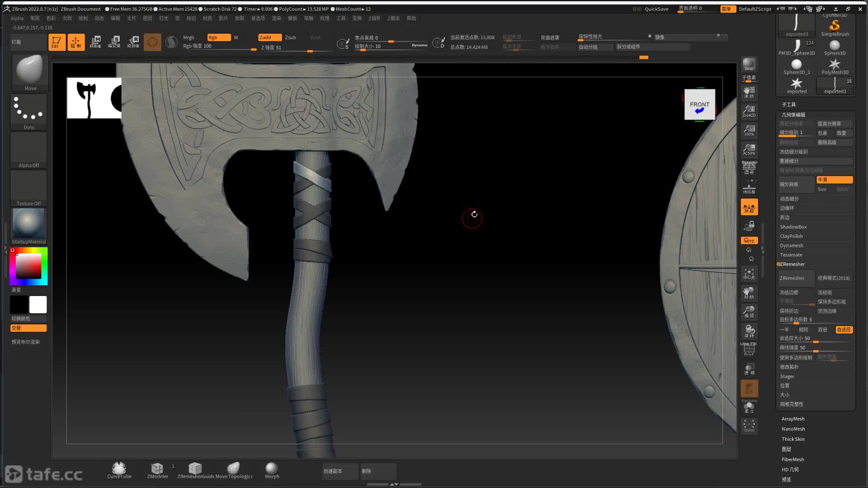Open the 灯光 menu

click(164, 19)
